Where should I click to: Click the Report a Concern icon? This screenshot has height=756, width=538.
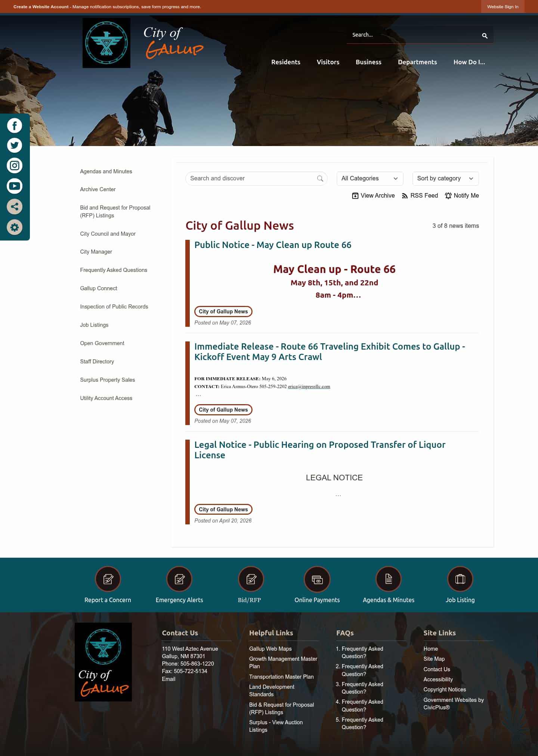[108, 579]
